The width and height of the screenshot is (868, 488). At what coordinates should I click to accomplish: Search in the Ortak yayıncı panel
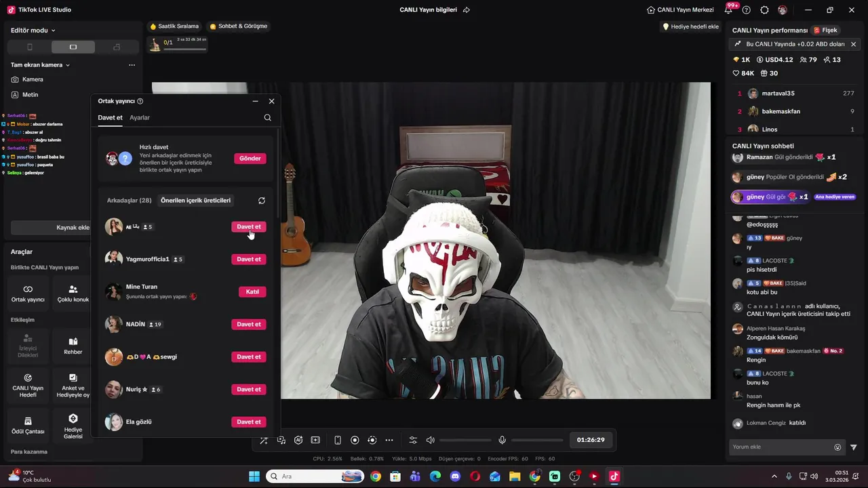point(267,117)
